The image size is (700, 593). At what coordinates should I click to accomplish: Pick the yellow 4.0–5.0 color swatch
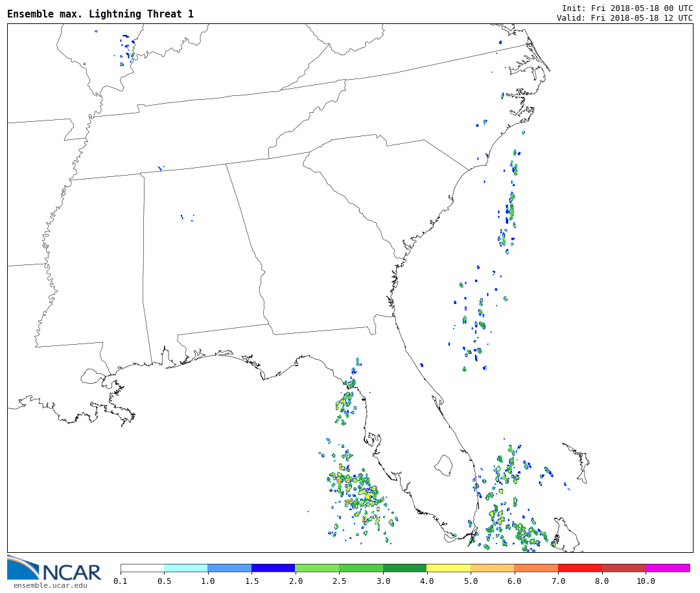448,568
